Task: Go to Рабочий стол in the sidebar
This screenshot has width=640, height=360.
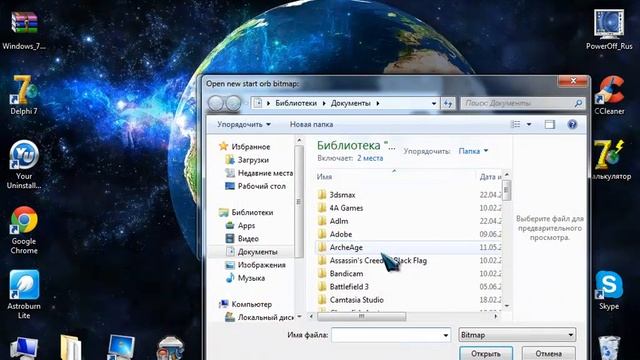Action: pos(262,186)
